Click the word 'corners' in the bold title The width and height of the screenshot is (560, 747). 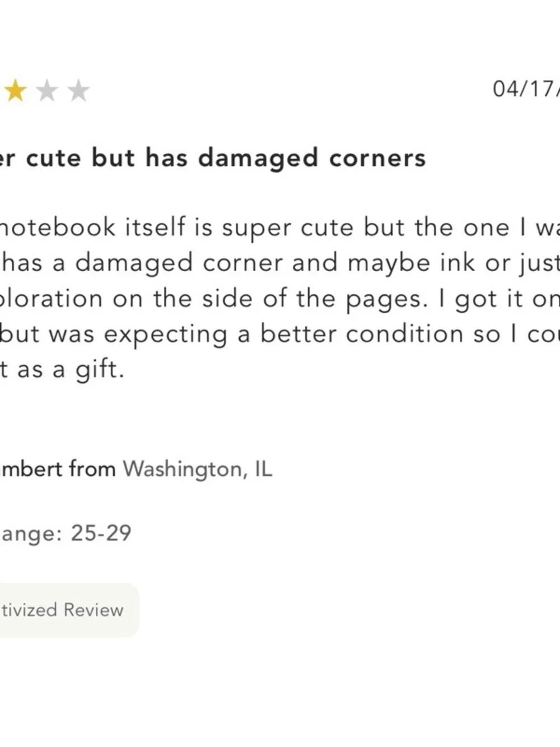tap(378, 159)
